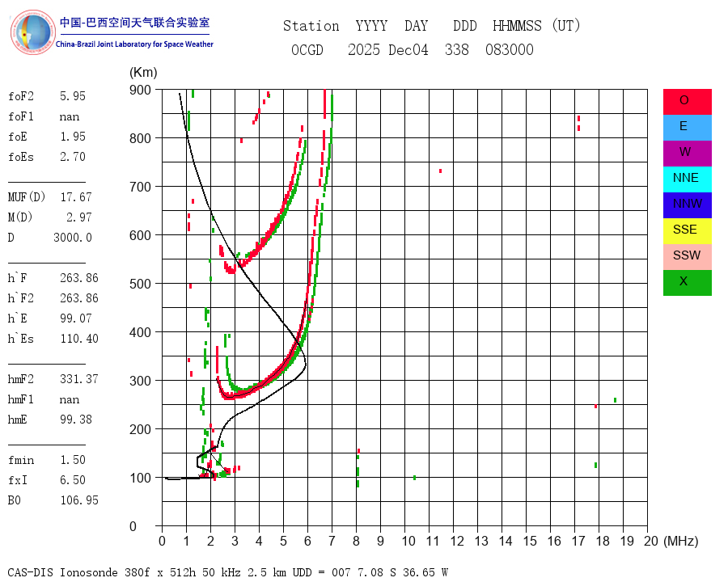
Task: Click the B0 value 106.95
Action: point(79,500)
